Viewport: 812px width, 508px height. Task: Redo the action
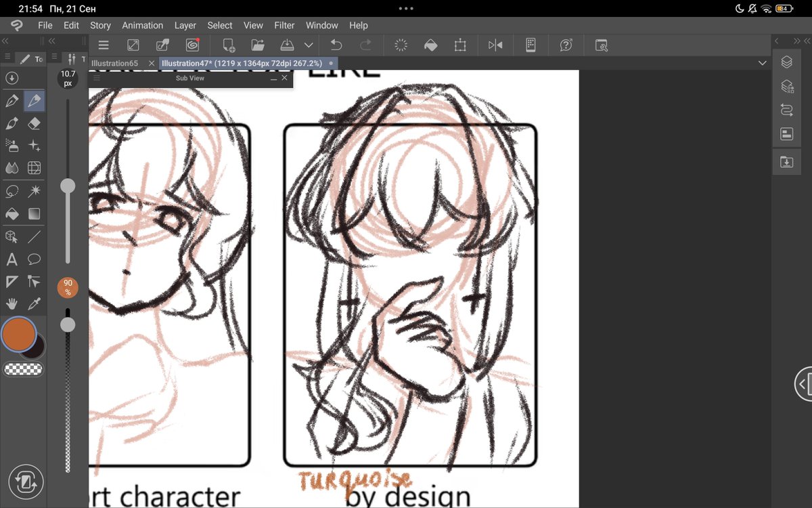[x=365, y=45]
